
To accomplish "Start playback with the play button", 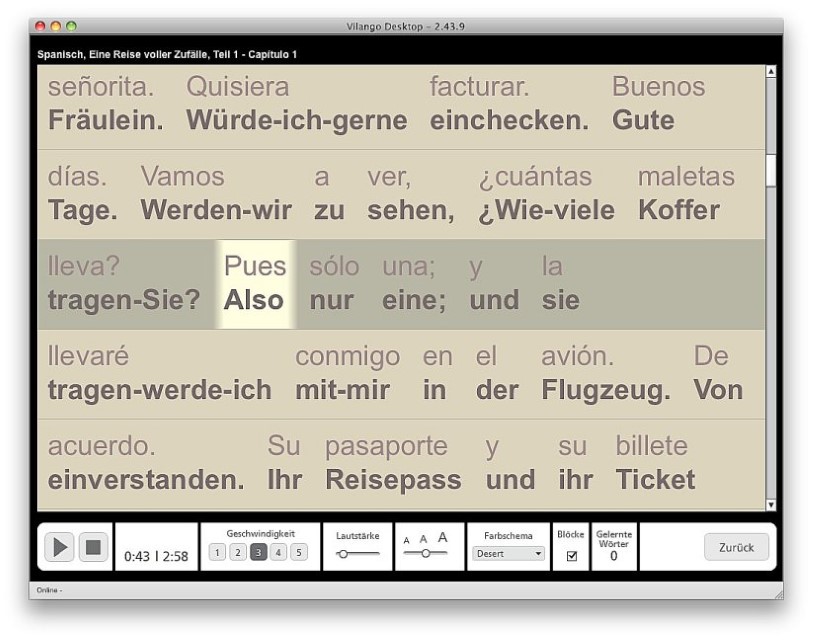I will click(x=59, y=547).
